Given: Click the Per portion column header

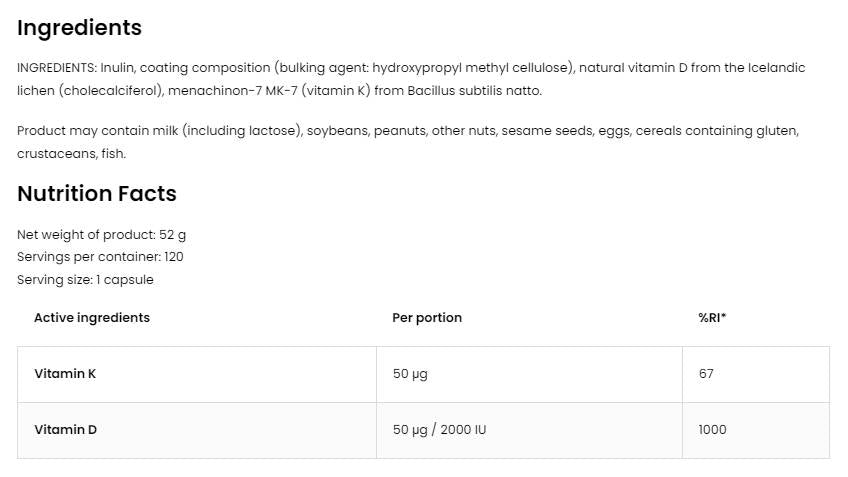Looking at the screenshot, I should click(427, 318).
